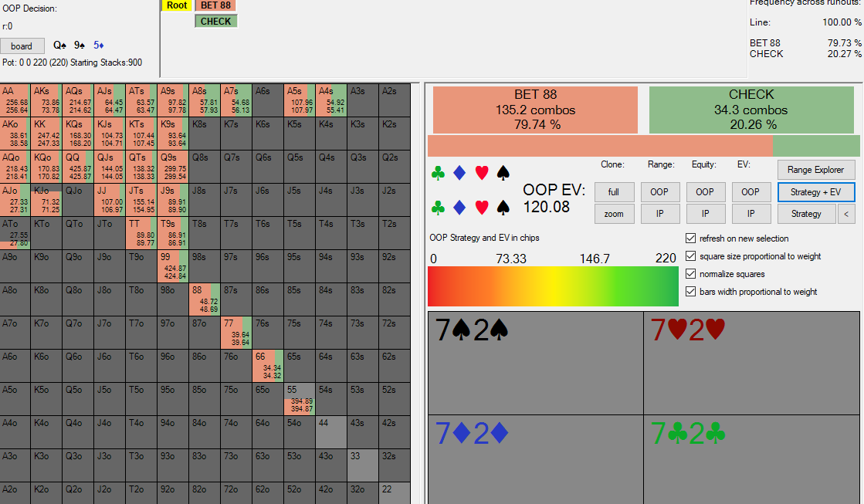Click the upper-row spade suit icon
This screenshot has width=864, height=504.
click(x=503, y=174)
